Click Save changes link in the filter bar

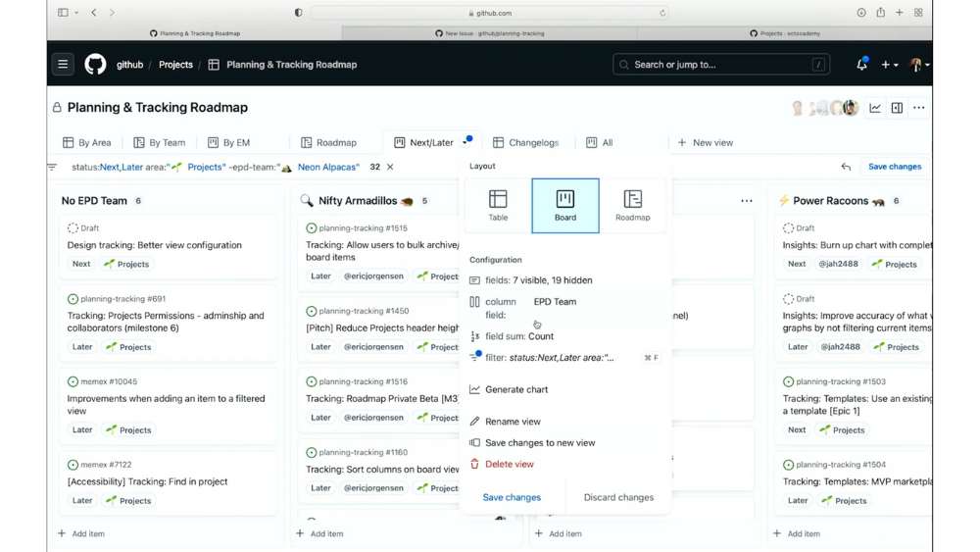pos(895,167)
